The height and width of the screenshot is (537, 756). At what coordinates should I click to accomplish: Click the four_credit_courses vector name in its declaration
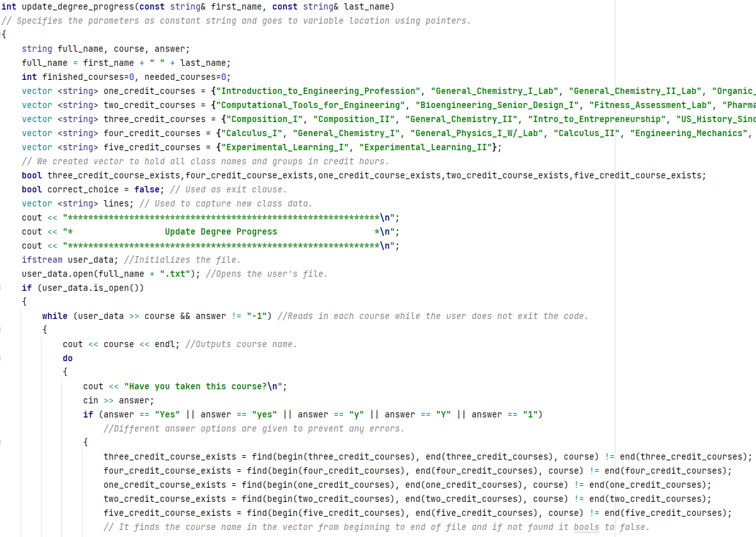(x=152, y=133)
